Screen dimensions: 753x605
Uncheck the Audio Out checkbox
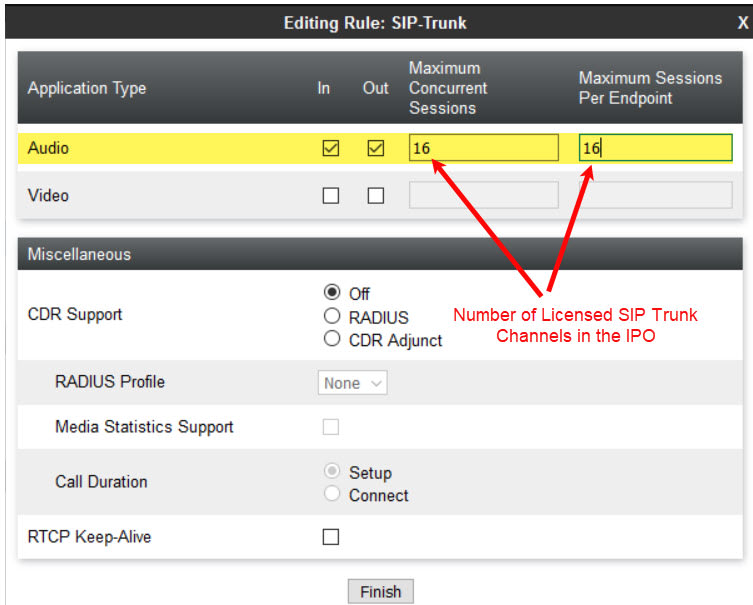click(x=376, y=148)
